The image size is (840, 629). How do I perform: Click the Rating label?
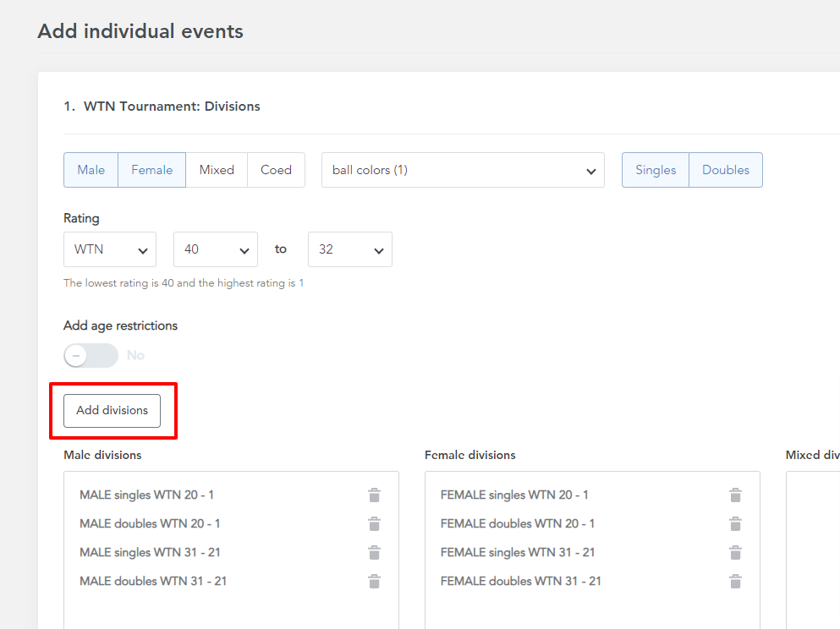pyautogui.click(x=81, y=218)
